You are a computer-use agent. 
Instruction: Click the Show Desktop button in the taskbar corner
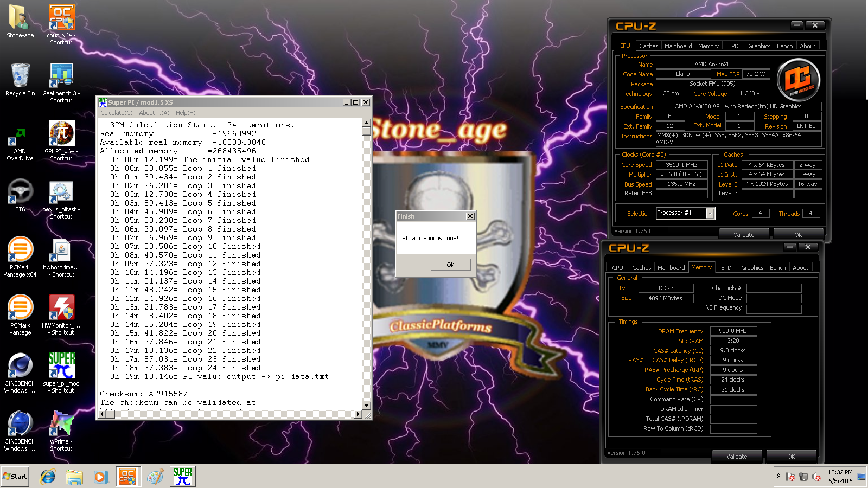pos(862,477)
